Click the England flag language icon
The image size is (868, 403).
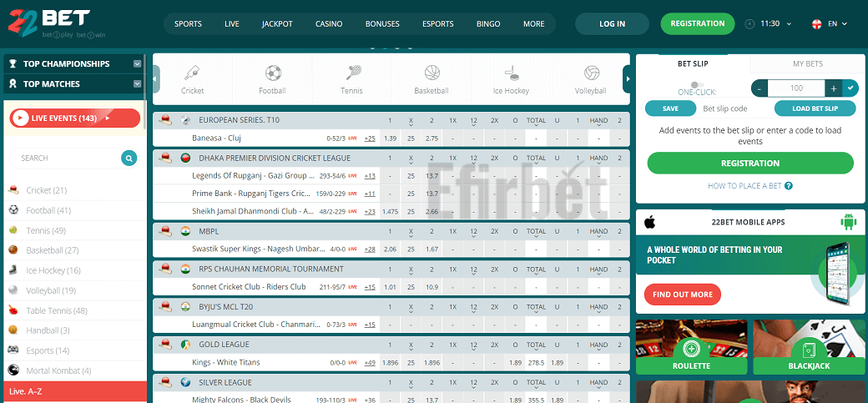(x=816, y=24)
